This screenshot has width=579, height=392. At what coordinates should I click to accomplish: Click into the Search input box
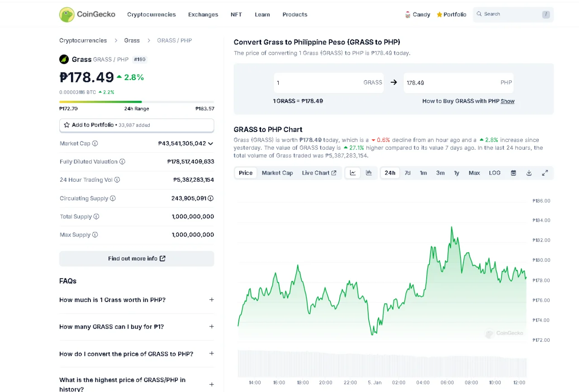pyautogui.click(x=513, y=14)
